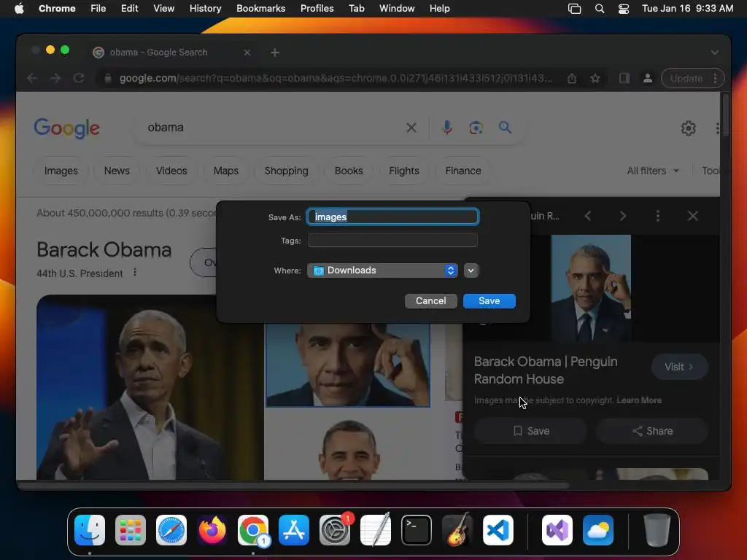Search by voice microphone icon
The height and width of the screenshot is (560, 747).
[x=447, y=128]
